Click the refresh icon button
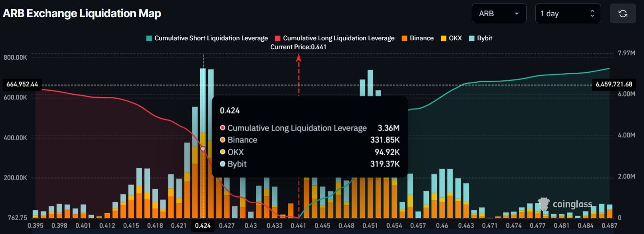644x234 pixels. tap(623, 14)
